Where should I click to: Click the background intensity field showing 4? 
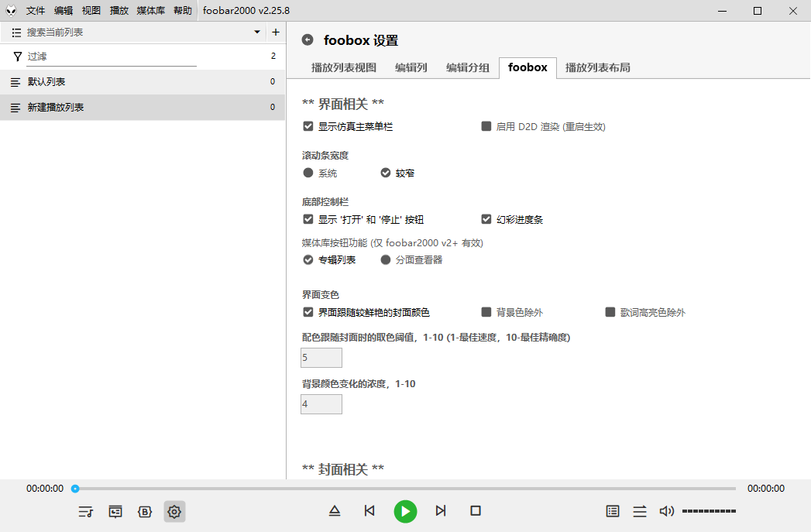(321, 404)
